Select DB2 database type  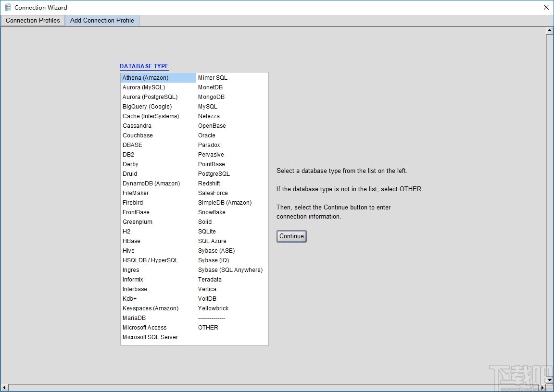128,154
